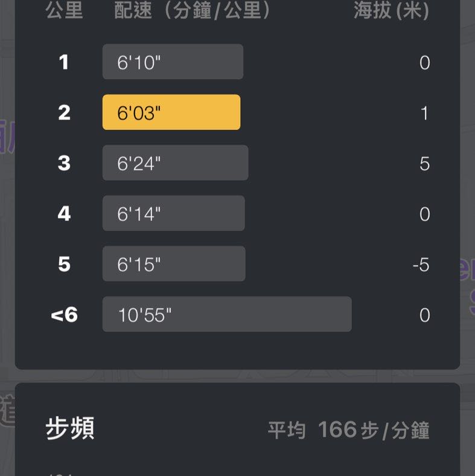
Task: Click the kilometer 2 row label
Action: pyautogui.click(x=64, y=113)
